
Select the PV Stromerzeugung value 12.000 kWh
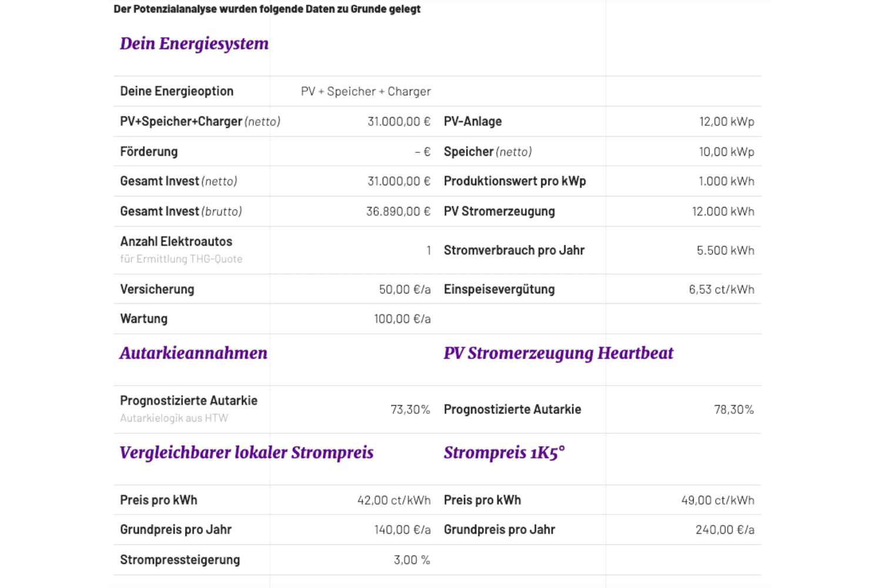[x=723, y=211]
